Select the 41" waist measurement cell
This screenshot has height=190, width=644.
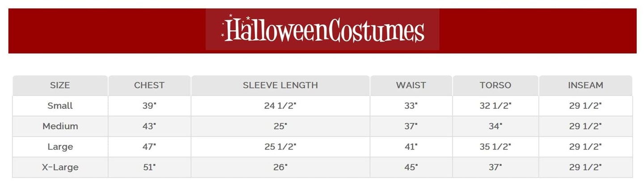click(x=411, y=147)
